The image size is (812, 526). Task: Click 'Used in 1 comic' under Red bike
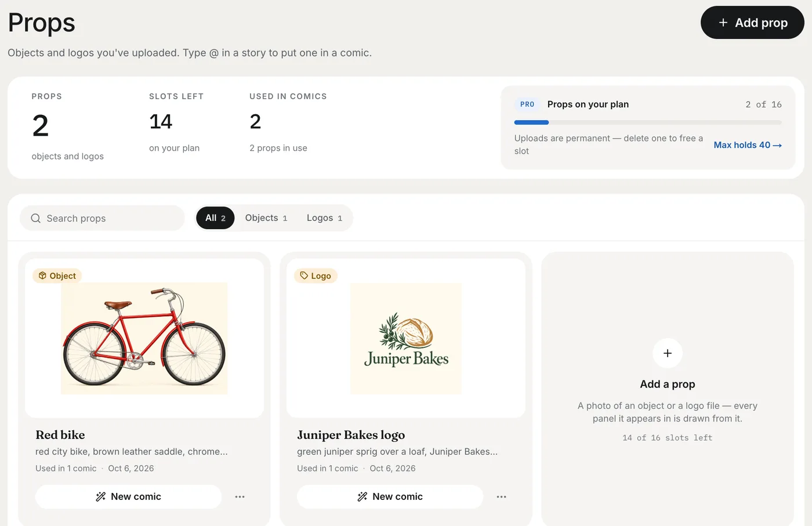(66, 469)
